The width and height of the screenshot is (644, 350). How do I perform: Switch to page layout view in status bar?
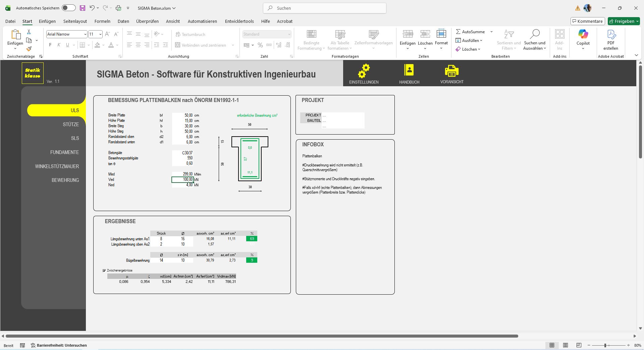coord(566,345)
